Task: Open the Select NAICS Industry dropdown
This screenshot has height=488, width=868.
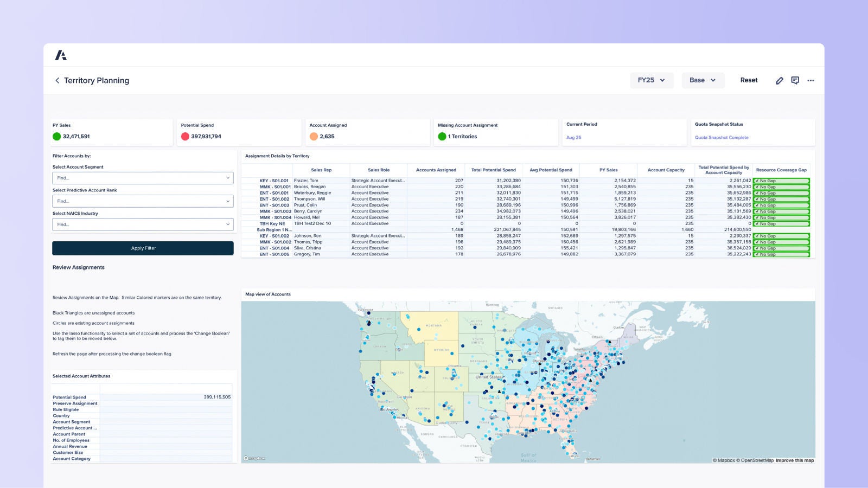Action: [143, 224]
